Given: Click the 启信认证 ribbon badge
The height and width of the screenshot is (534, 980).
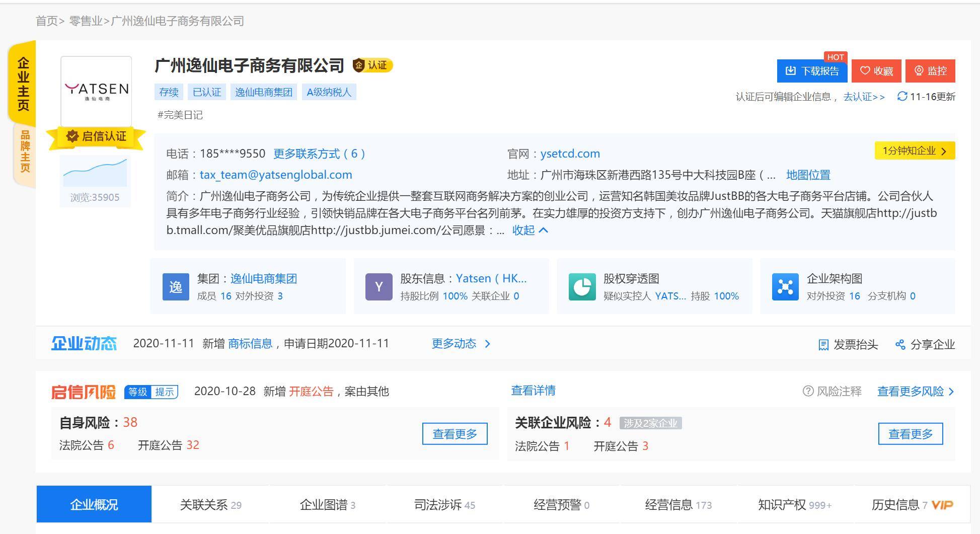Looking at the screenshot, I should pyautogui.click(x=96, y=136).
